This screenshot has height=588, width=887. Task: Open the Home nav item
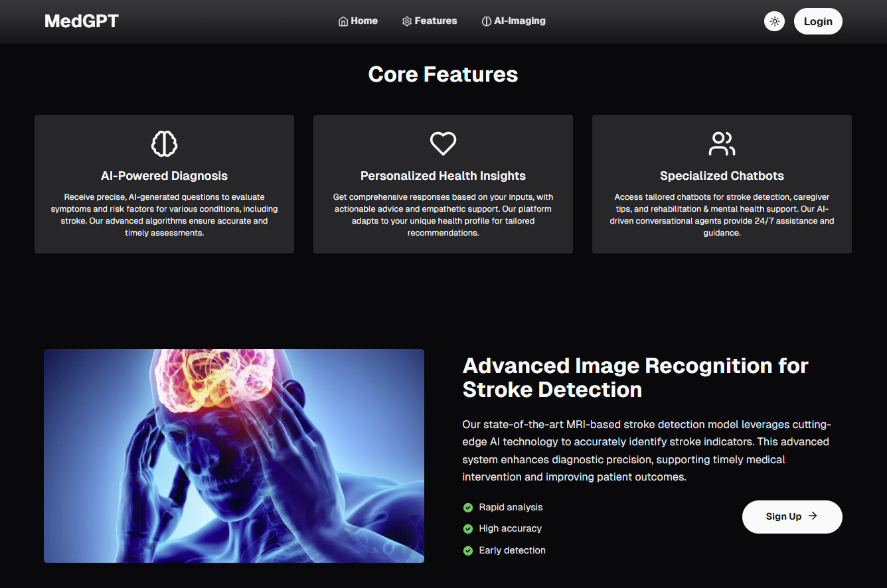(x=359, y=21)
